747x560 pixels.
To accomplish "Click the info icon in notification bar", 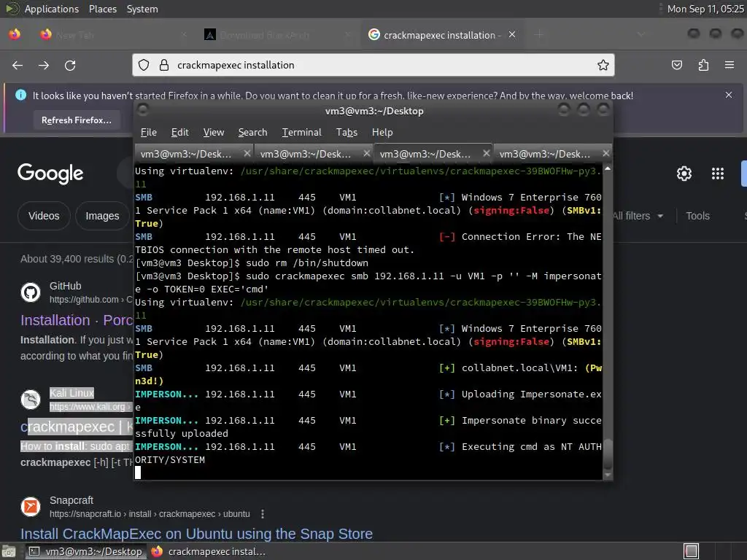I will click(21, 95).
